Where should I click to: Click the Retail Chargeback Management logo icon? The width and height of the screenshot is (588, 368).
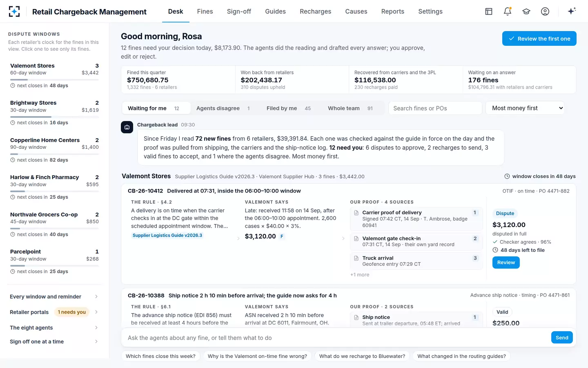[14, 11]
